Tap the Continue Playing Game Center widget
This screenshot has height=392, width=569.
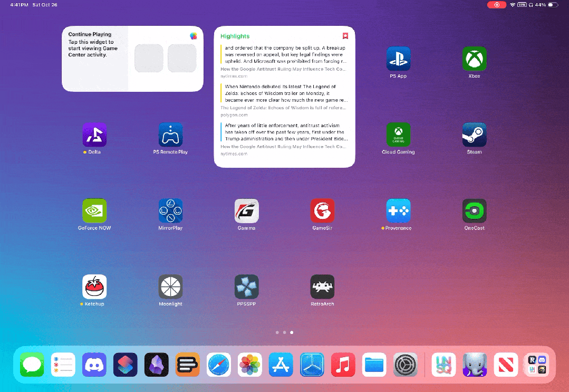132,59
